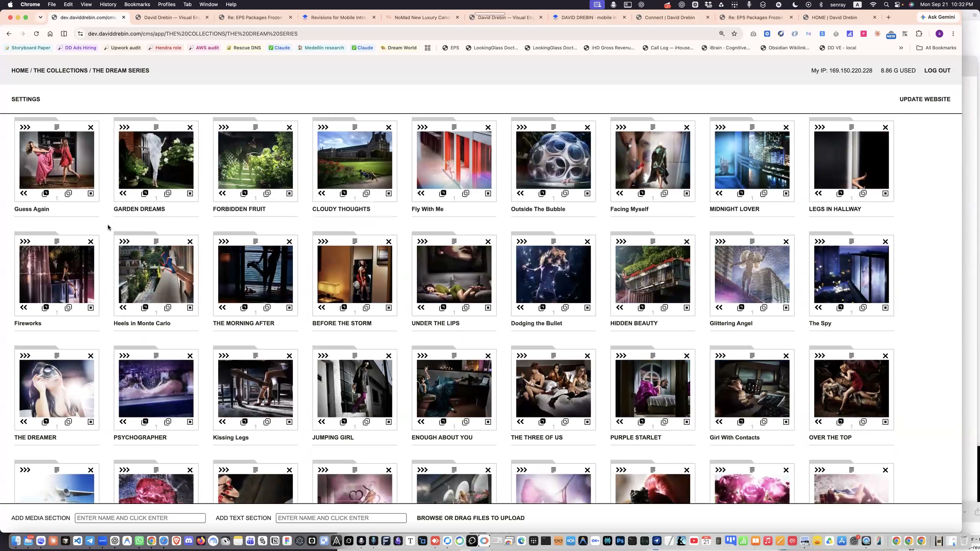Click the triple-chevron icon on MIDNIGHT LOVER card
The height and width of the screenshot is (551, 980).
[720, 127]
